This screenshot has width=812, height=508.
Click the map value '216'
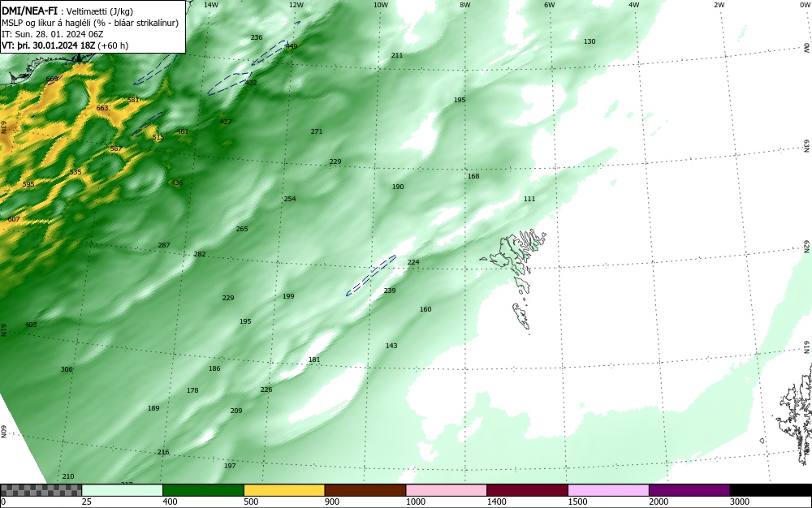coord(163,452)
